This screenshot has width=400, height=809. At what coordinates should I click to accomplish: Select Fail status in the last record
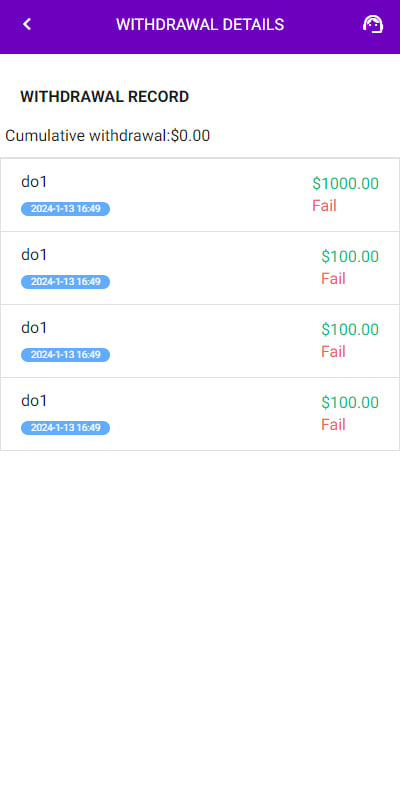pyautogui.click(x=333, y=425)
